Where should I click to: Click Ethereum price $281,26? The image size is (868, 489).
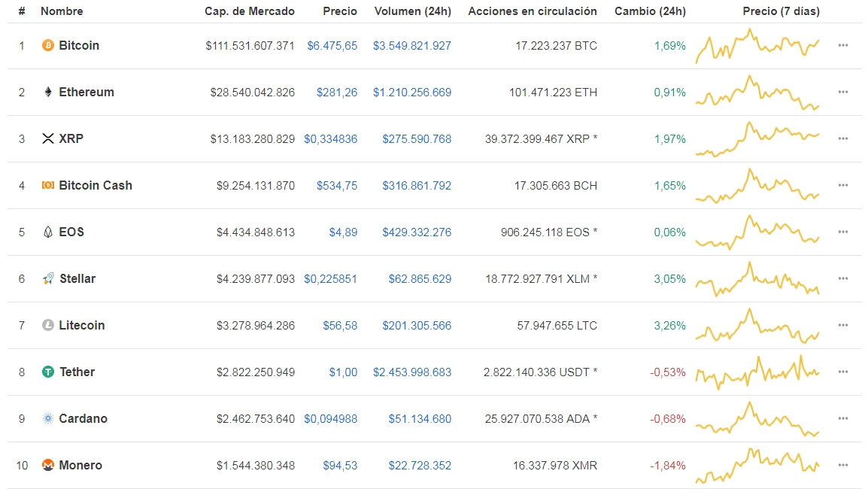pyautogui.click(x=337, y=92)
